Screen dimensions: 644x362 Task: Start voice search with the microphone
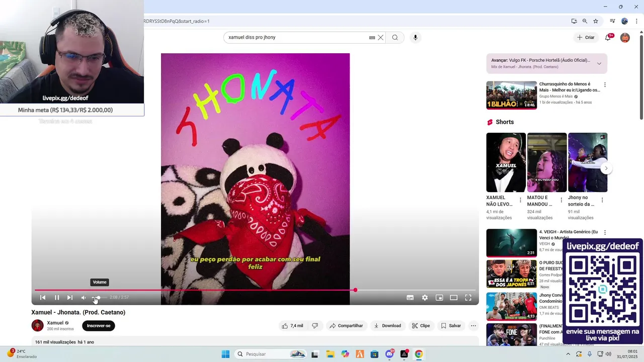415,37
